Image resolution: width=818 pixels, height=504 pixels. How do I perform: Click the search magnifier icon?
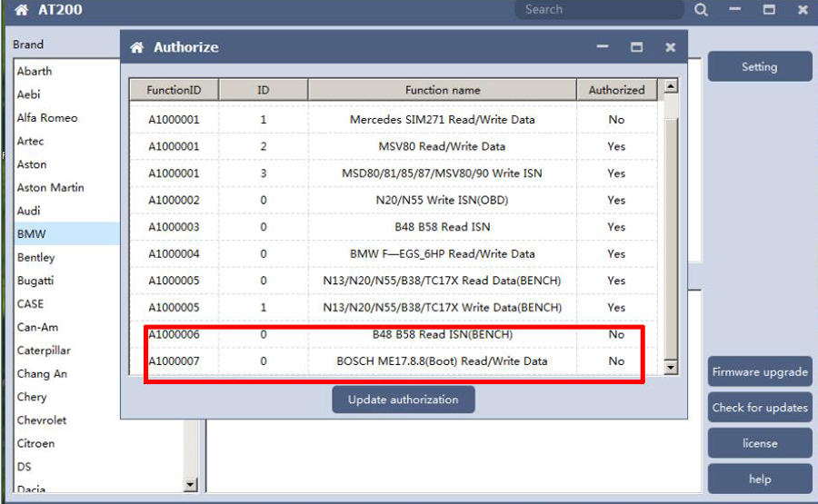click(x=701, y=9)
